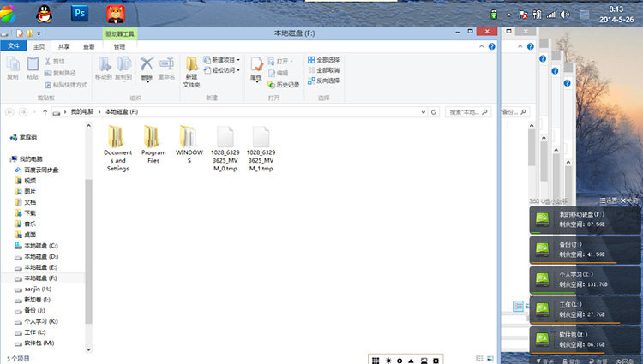Image resolution: width=643 pixels, height=364 pixels.
Task: Click the Delete (删除) X icon
Action: 147,68
